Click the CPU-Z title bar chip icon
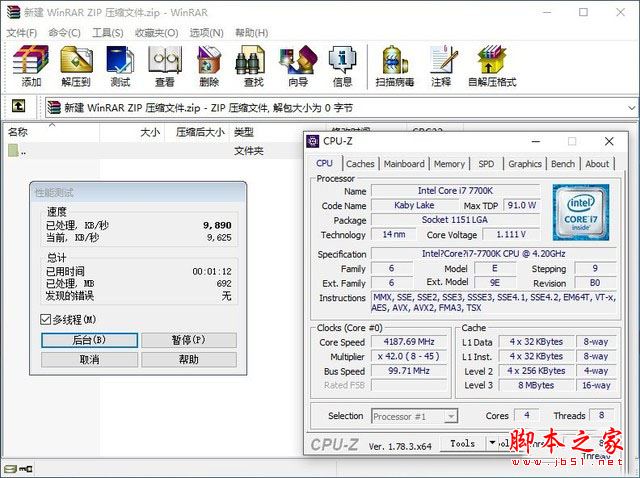 313,141
